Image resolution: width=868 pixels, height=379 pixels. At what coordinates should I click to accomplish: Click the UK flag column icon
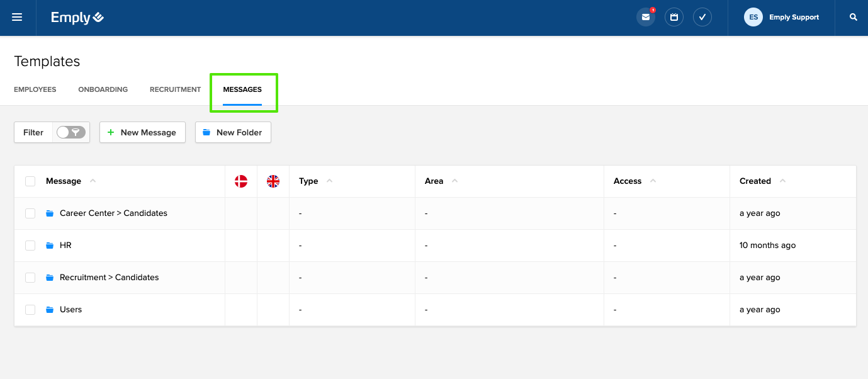(x=273, y=181)
